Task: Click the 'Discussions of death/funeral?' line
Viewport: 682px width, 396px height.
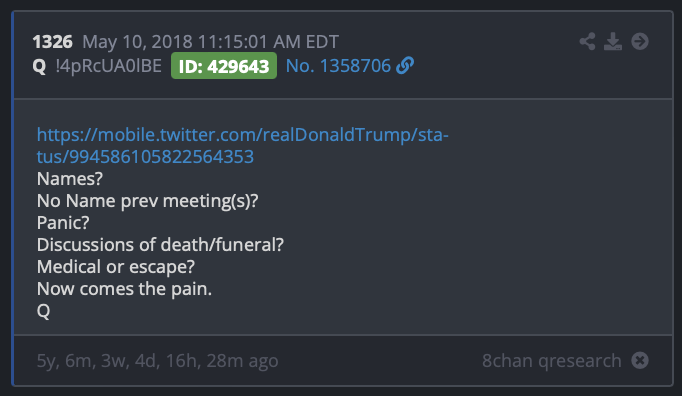Action: click(160, 245)
